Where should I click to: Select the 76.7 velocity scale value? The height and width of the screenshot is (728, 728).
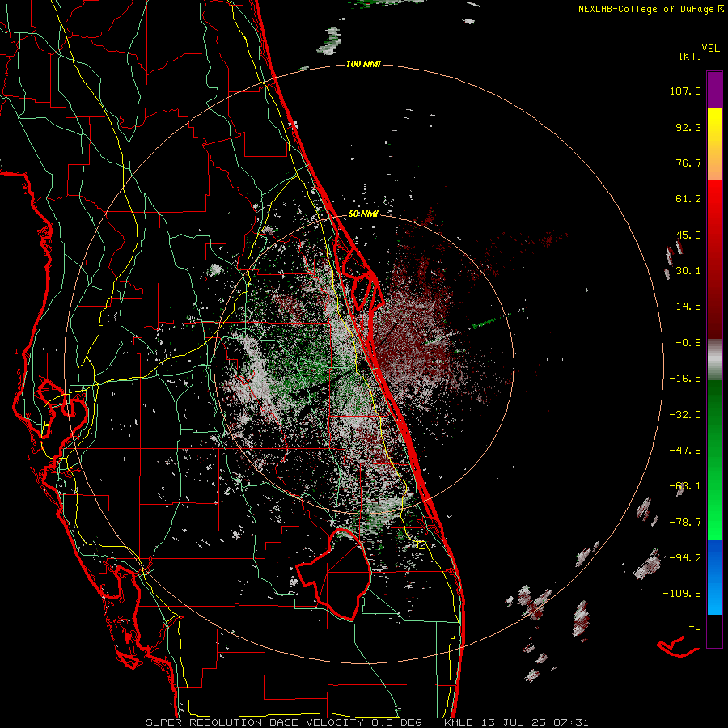point(688,163)
